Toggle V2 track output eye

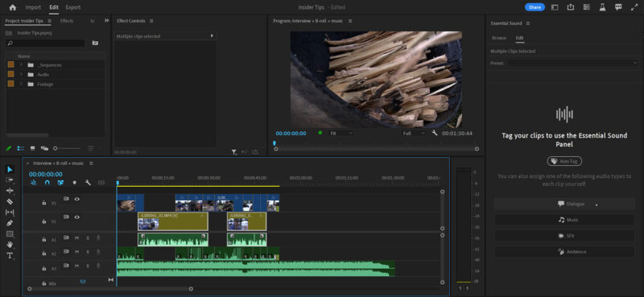click(x=76, y=199)
